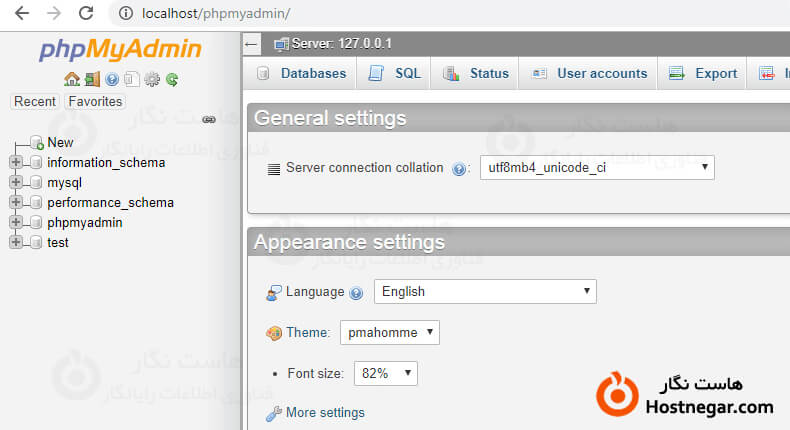This screenshot has width=790, height=430.
Task: Click the log out door icon
Action: click(92, 79)
